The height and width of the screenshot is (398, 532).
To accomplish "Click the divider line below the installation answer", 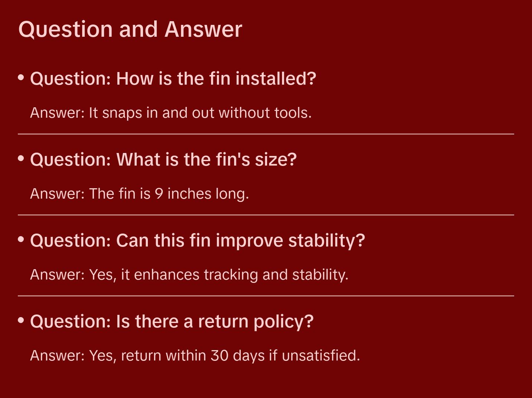I will (x=266, y=134).
